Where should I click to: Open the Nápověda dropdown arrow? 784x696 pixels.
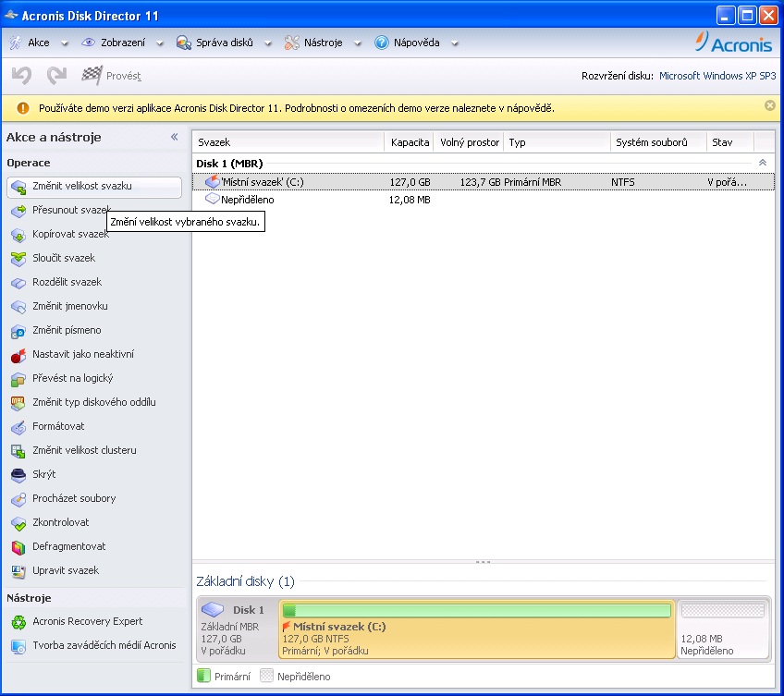[x=455, y=43]
